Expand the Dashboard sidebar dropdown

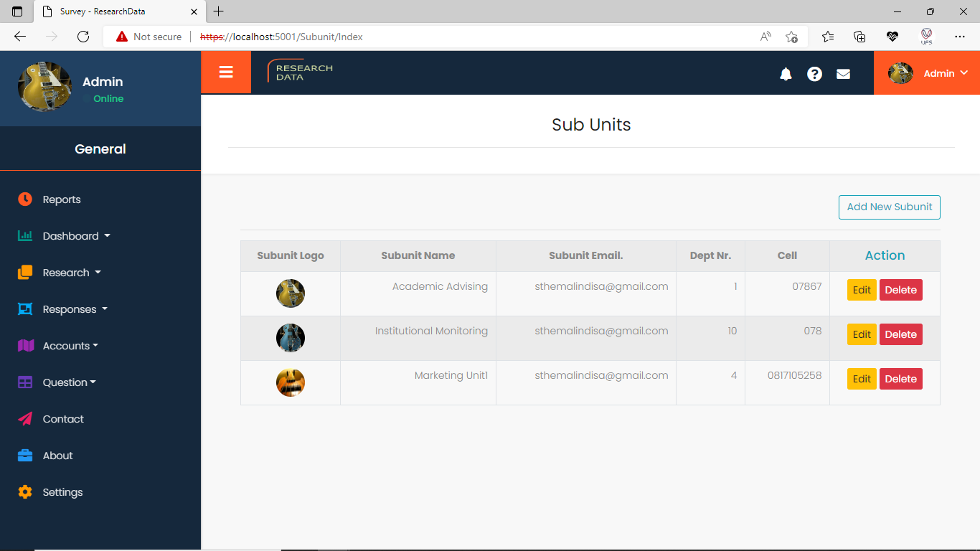tap(76, 236)
